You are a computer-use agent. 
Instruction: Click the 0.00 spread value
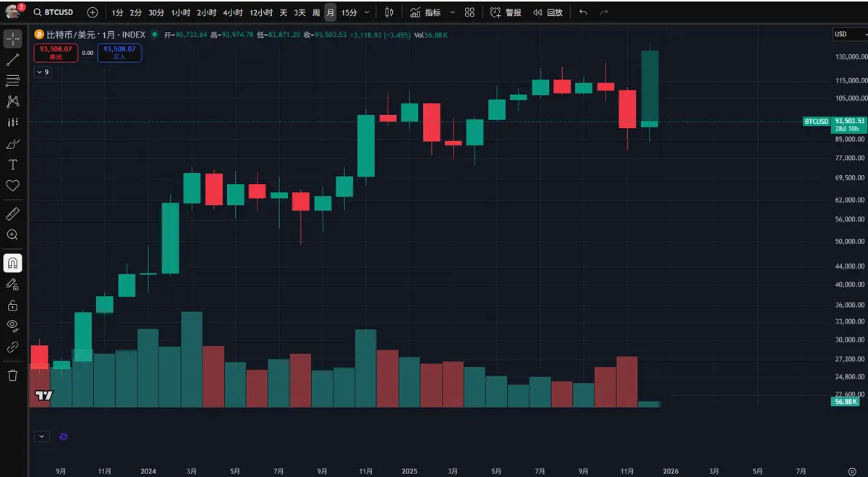pyautogui.click(x=88, y=53)
